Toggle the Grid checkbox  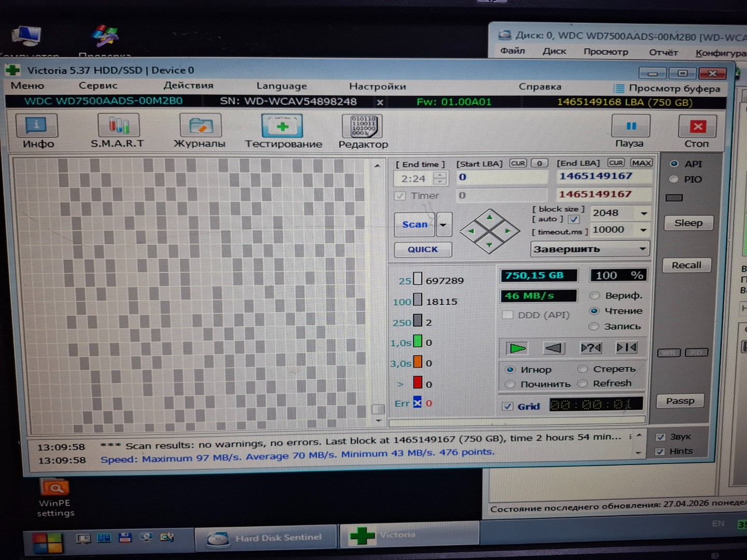click(508, 407)
